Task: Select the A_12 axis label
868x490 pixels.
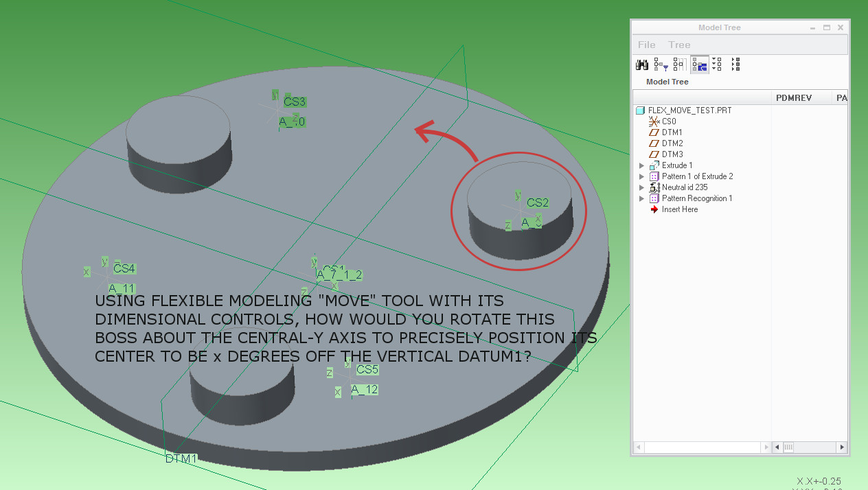Action: point(365,390)
